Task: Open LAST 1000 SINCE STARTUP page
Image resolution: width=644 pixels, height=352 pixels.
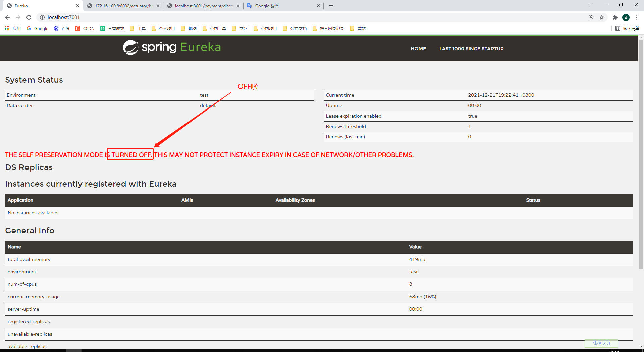Action: 472,49
